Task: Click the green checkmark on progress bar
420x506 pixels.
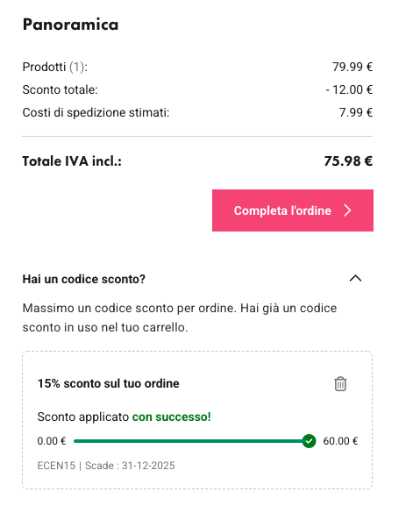Action: (309, 441)
